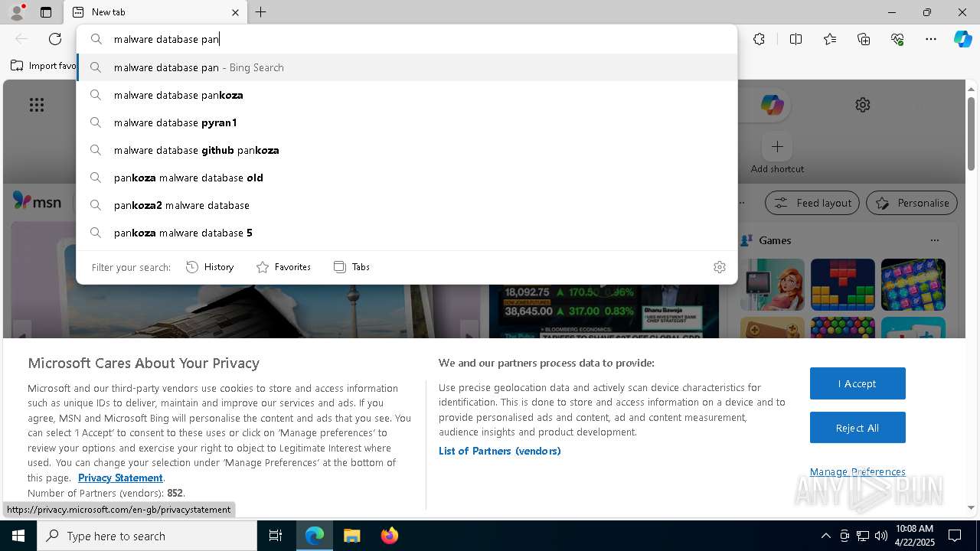
Task: Show hidden system tray icons
Action: click(x=825, y=536)
